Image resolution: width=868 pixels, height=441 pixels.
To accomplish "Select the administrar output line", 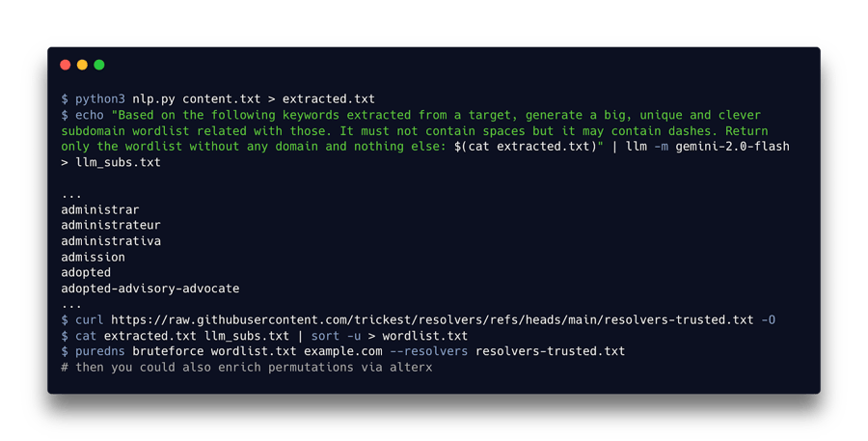I will pos(100,209).
